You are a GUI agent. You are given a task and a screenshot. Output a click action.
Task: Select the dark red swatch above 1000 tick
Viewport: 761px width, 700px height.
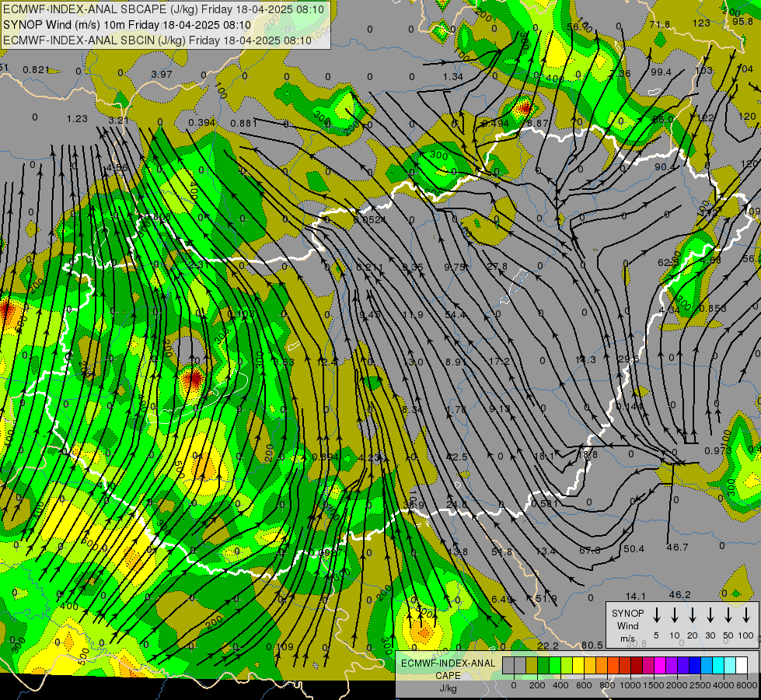coord(637,665)
